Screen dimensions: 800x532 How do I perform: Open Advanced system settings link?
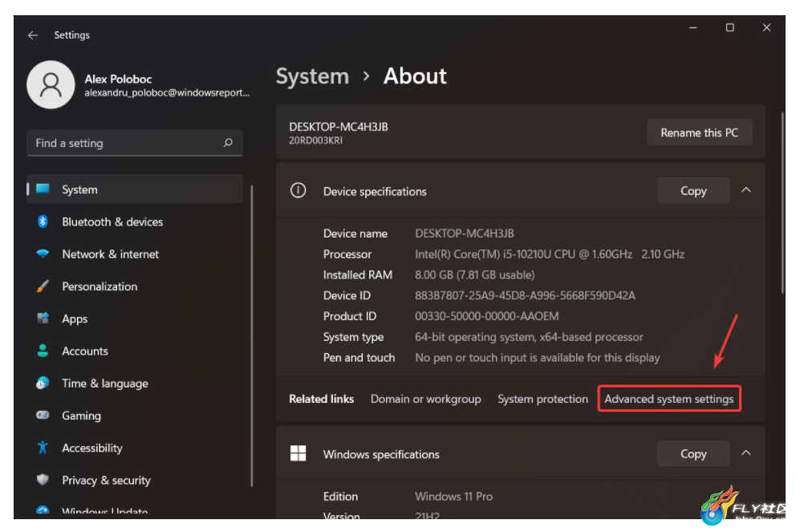pos(669,399)
